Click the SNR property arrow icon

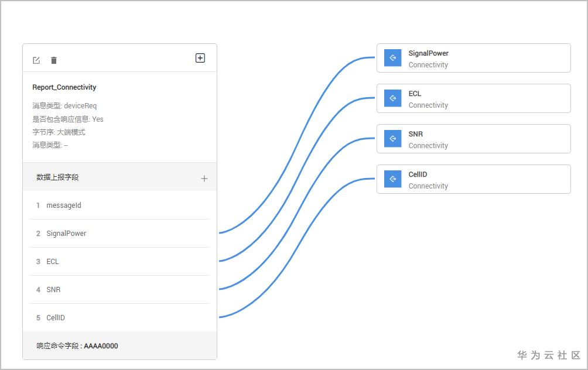tap(392, 139)
